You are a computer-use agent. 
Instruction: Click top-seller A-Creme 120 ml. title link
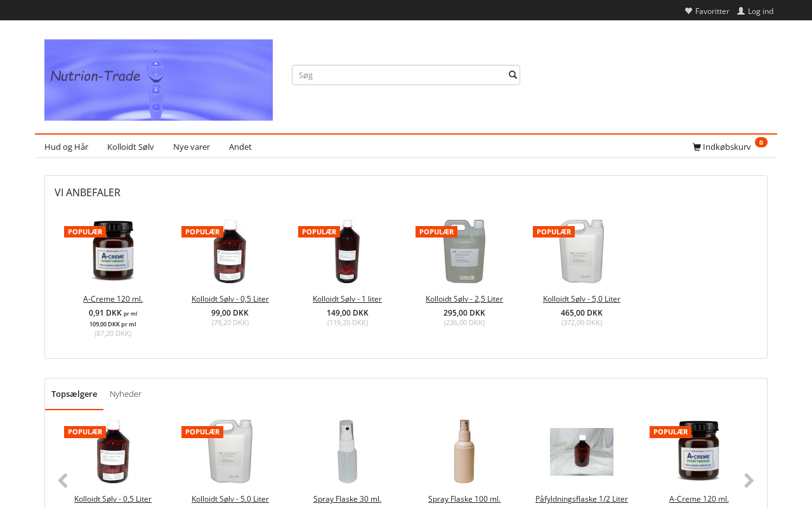point(699,499)
